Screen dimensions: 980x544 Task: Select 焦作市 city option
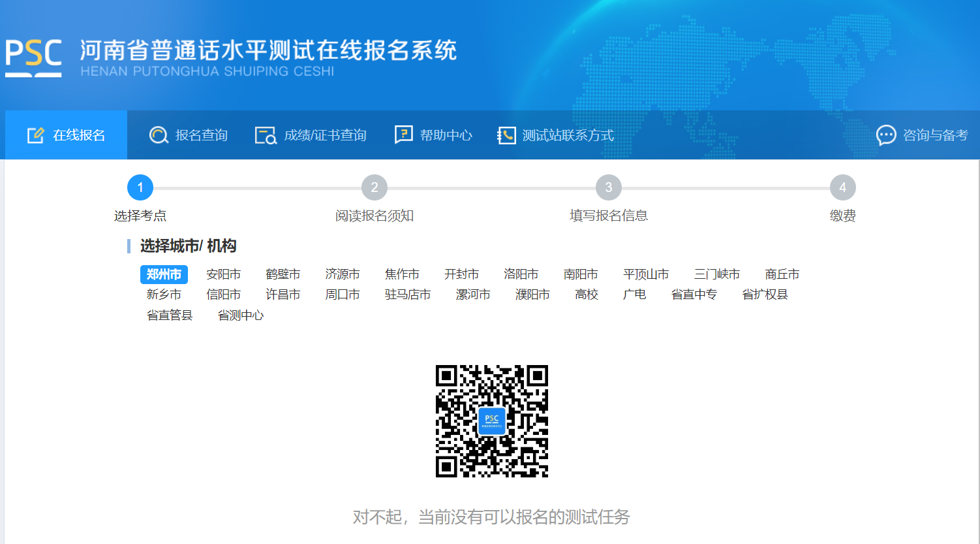[402, 274]
